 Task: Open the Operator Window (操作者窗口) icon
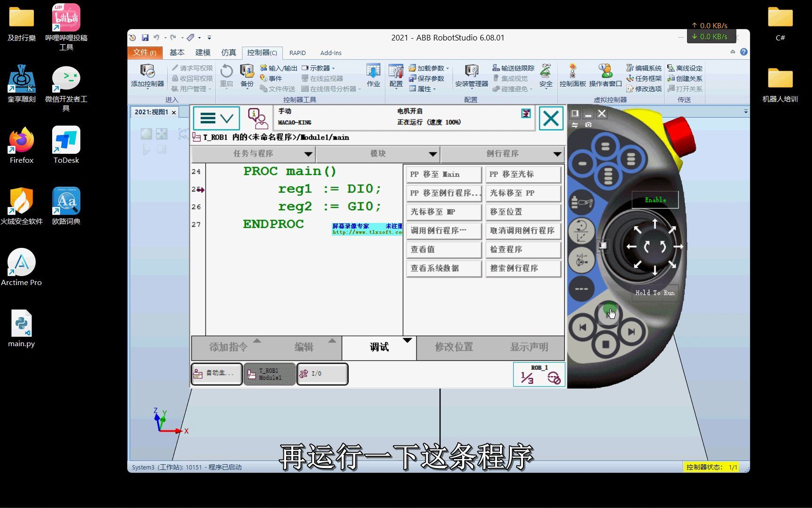pos(605,76)
